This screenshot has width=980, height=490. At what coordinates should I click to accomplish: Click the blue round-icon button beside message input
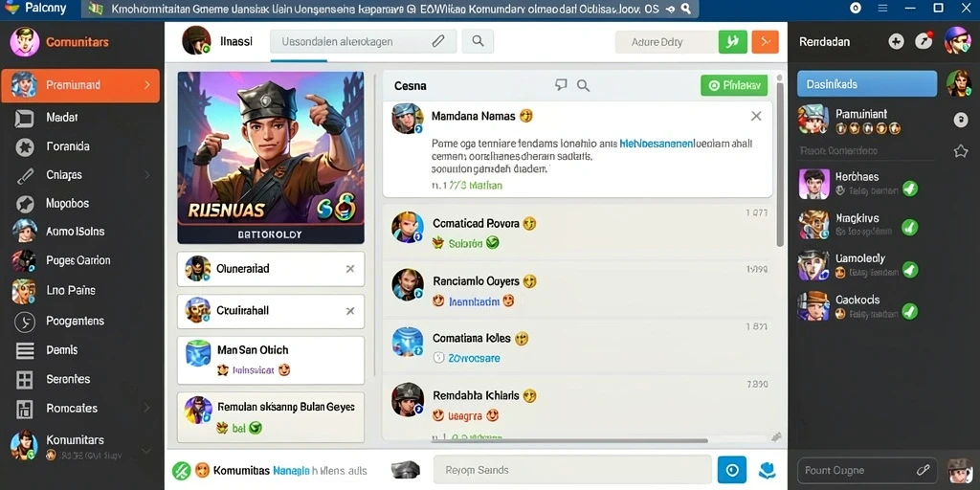(x=732, y=470)
